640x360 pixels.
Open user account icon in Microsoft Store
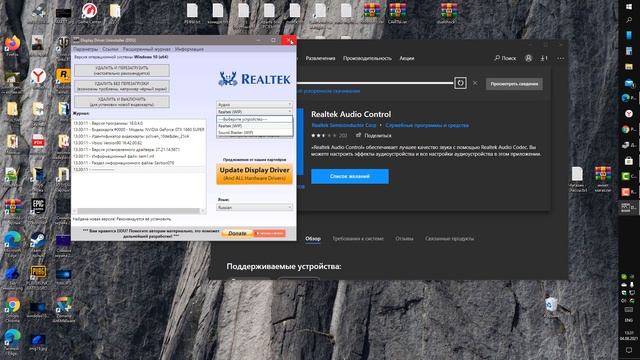pos(528,58)
